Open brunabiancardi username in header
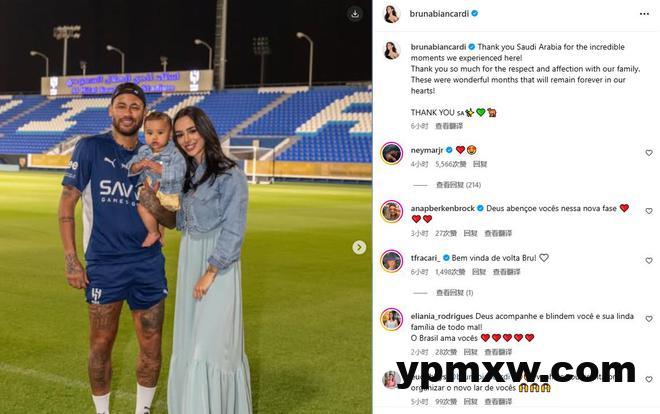The image size is (660, 414). click(x=439, y=13)
